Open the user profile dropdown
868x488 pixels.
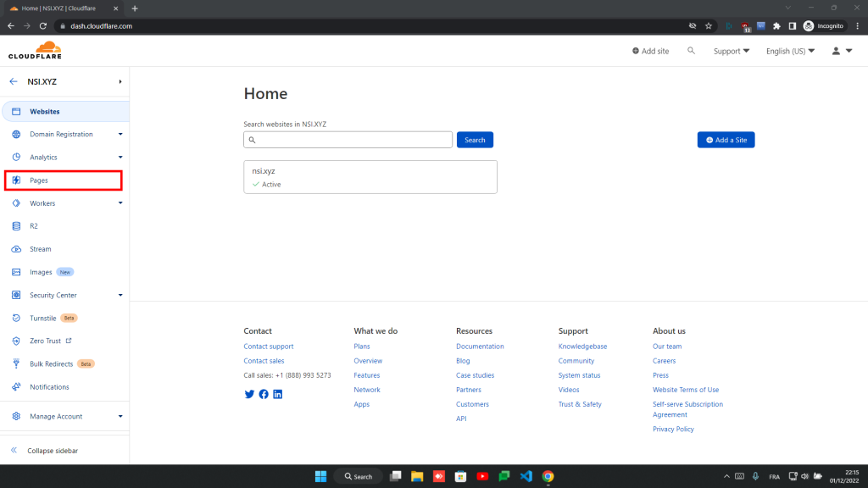point(842,51)
